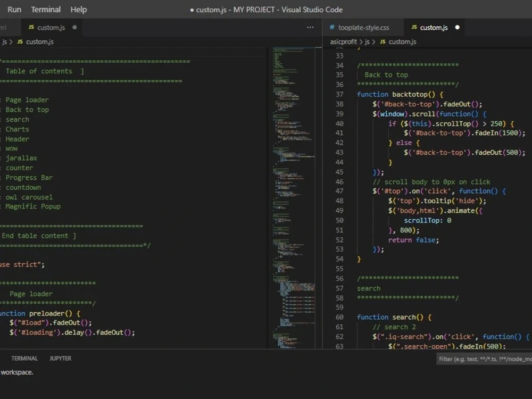Switch to tooplate-style.css tab

363,28
